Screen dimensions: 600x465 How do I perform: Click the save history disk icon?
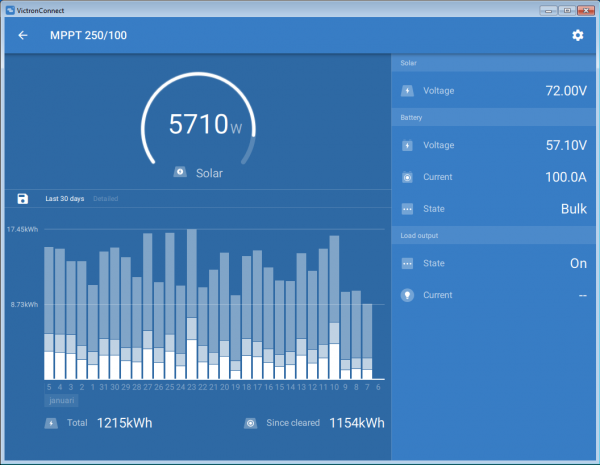(x=23, y=199)
